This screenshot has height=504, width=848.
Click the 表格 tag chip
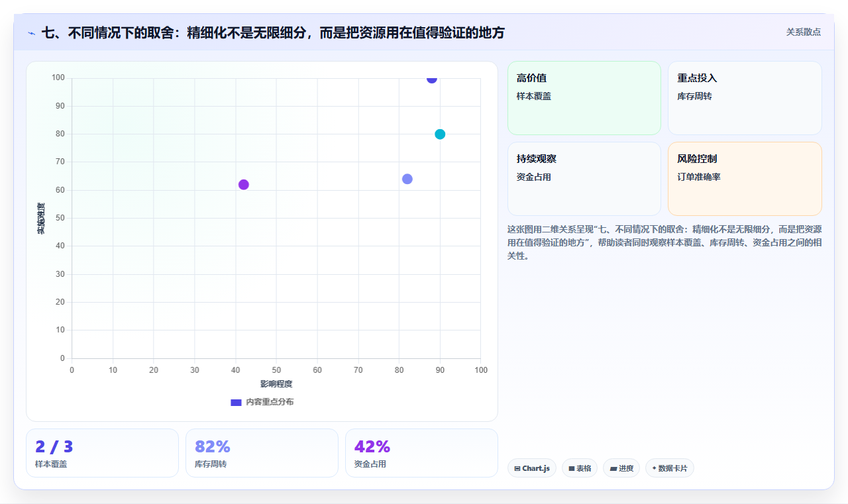pyautogui.click(x=580, y=468)
